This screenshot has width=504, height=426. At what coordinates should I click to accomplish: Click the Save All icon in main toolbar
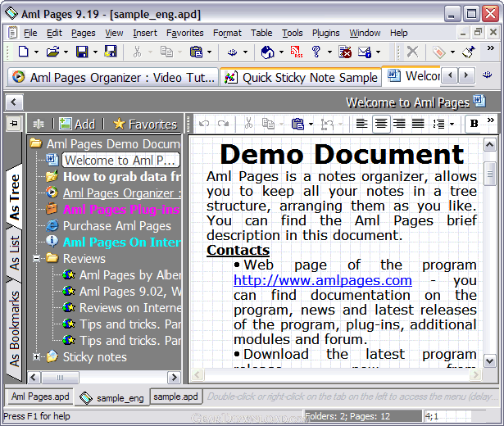[x=111, y=52]
